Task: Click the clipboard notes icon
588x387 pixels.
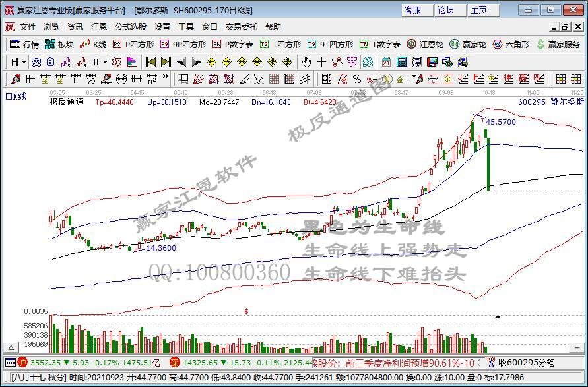Action: point(50,62)
